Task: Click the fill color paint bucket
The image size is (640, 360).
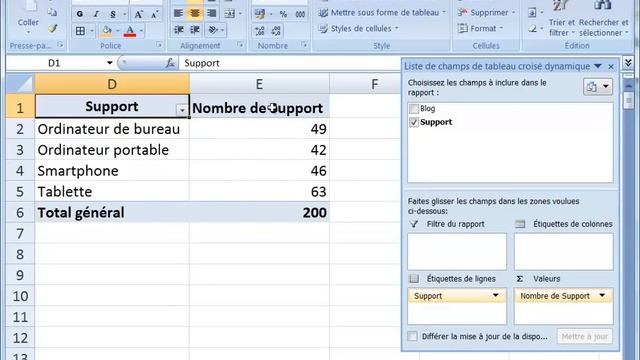Action: (x=107, y=31)
